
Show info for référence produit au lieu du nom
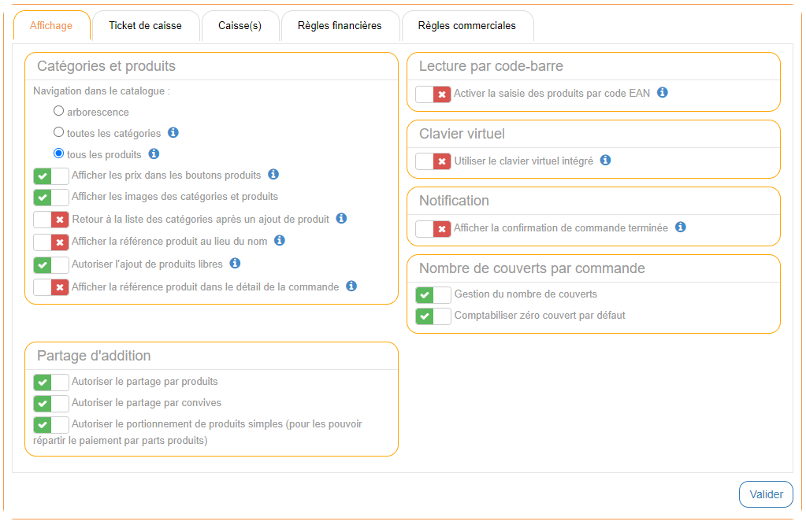pos(280,241)
